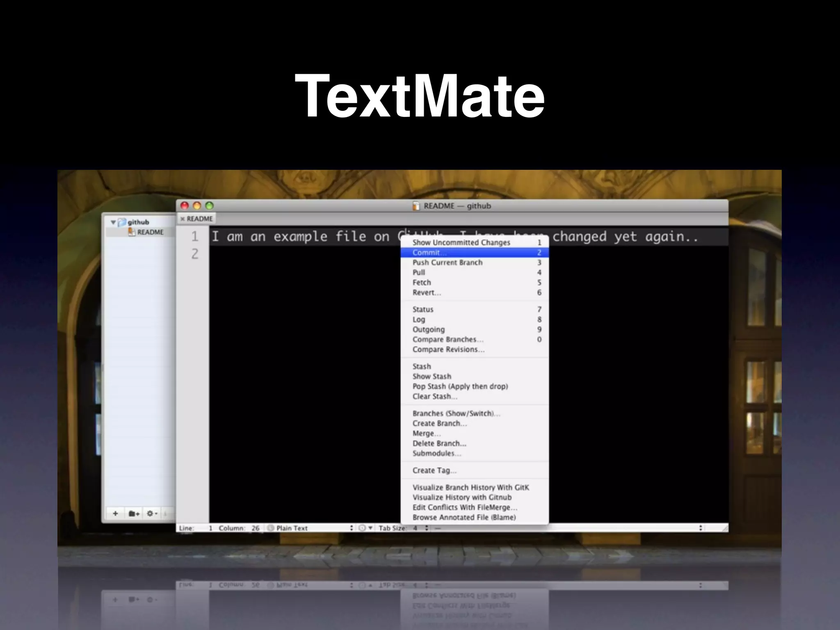This screenshot has width=840, height=630.
Task: Choose Create Tag… entry
Action: pos(475,470)
